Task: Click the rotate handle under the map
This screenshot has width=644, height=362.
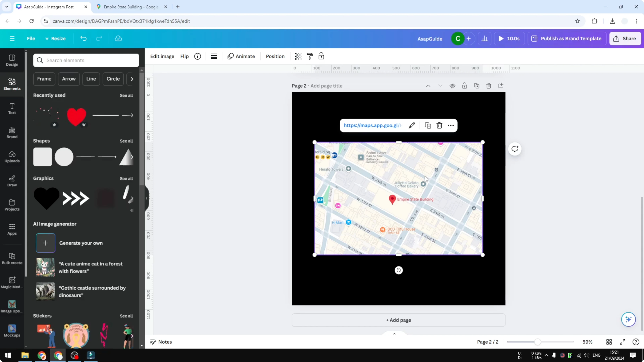Action: pyautogui.click(x=399, y=270)
